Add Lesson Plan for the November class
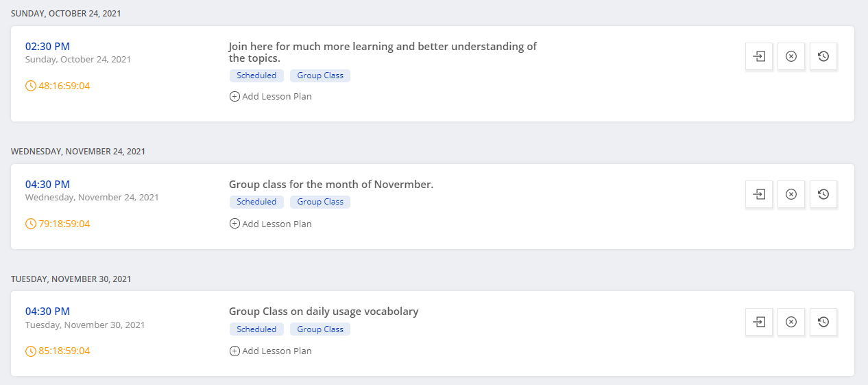Viewport: 868px width, 385px height. pyautogui.click(x=271, y=224)
